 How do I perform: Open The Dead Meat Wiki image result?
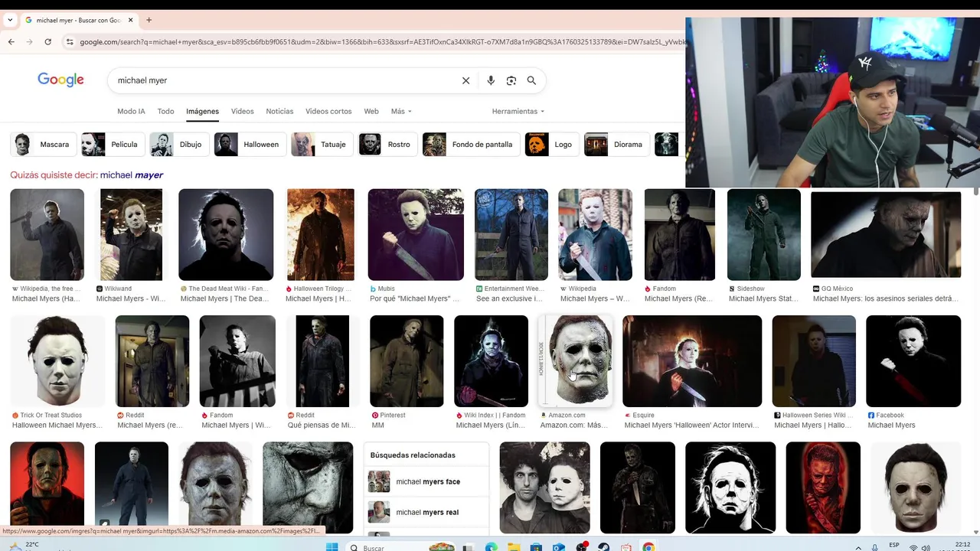pos(226,234)
